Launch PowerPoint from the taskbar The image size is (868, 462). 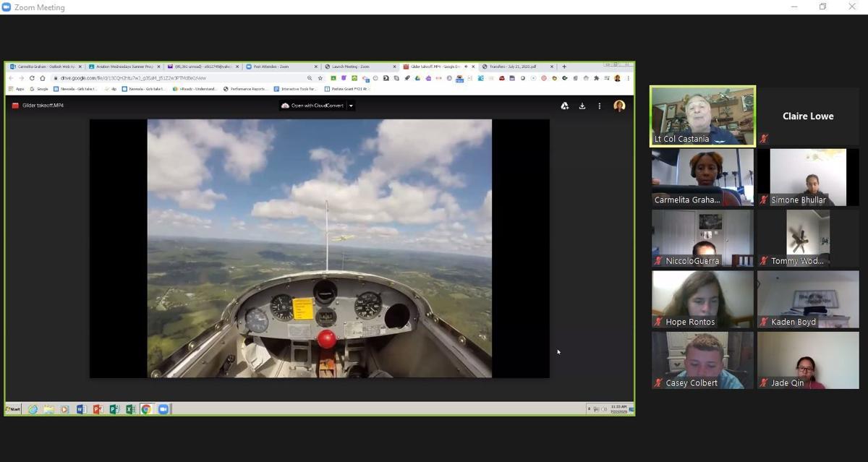tap(98, 409)
